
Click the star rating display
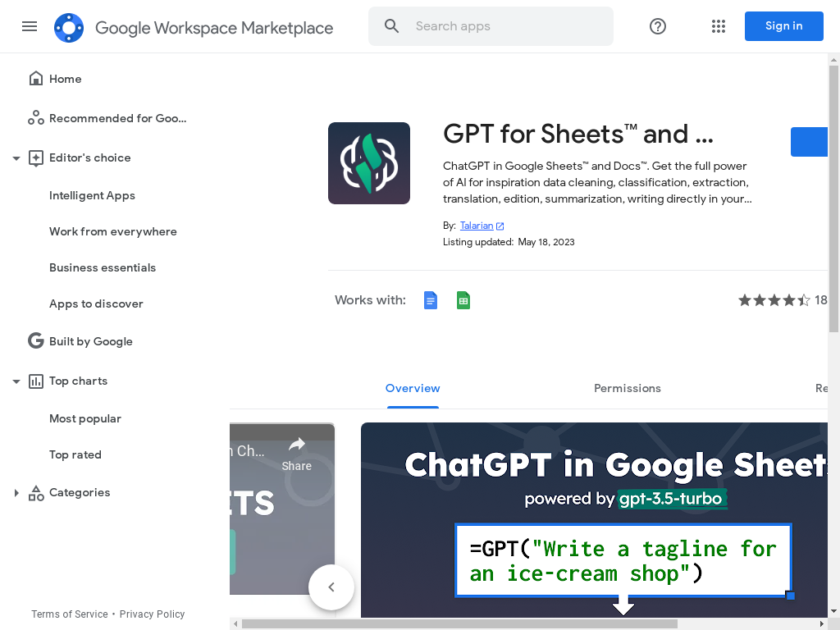pyautogui.click(x=774, y=300)
